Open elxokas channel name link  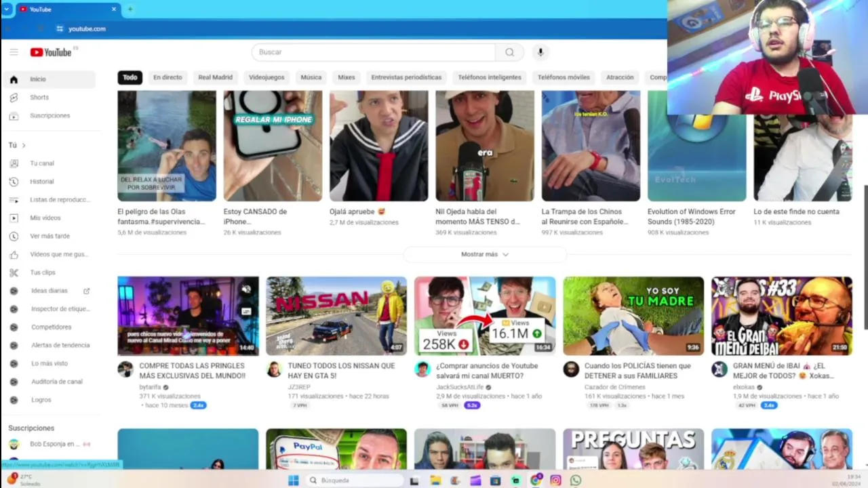(744, 387)
